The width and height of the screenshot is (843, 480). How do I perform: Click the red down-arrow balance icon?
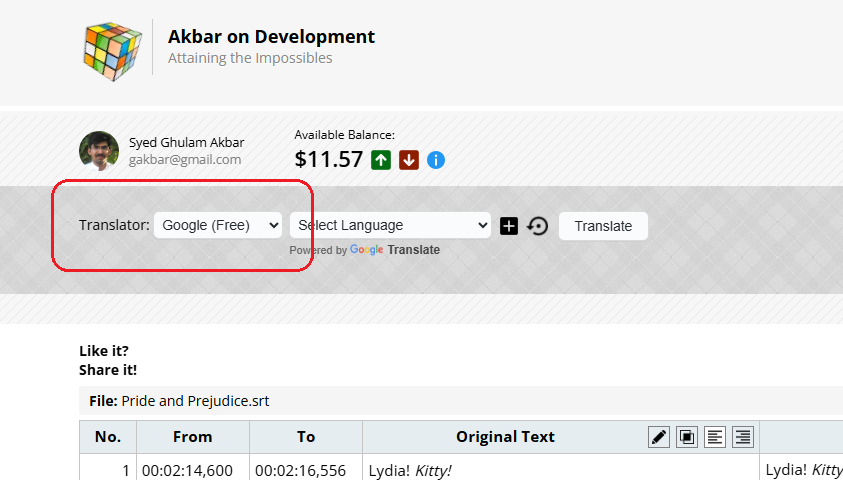(408, 160)
